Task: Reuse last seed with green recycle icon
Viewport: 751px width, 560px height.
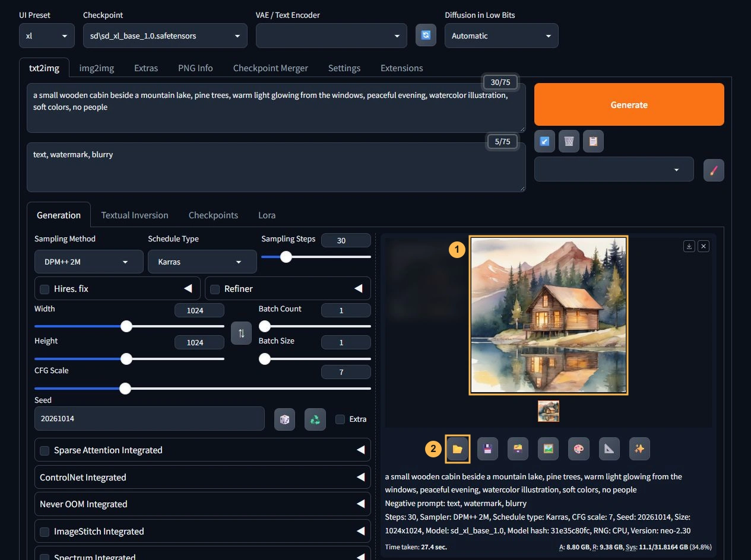Action: pos(315,419)
